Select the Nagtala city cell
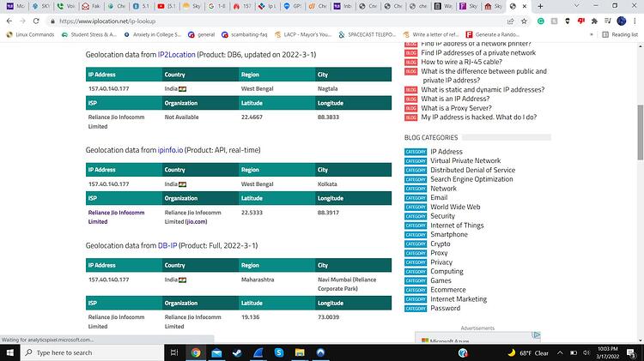 point(327,88)
